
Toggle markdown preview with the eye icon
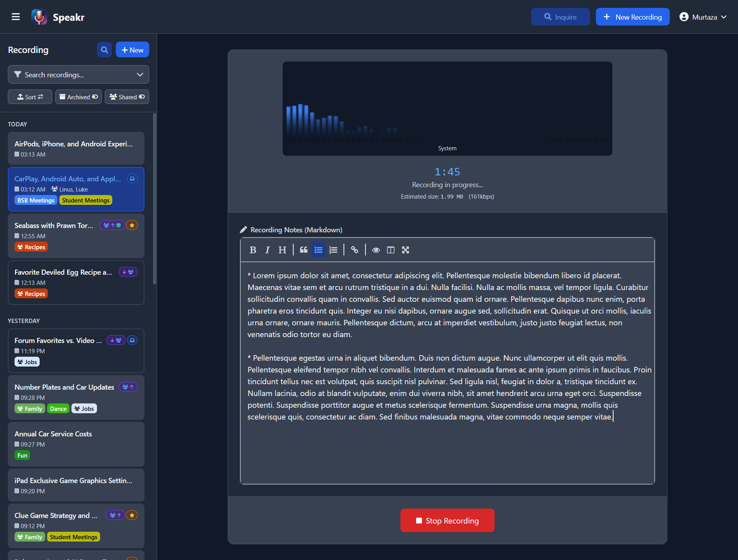pyautogui.click(x=376, y=250)
